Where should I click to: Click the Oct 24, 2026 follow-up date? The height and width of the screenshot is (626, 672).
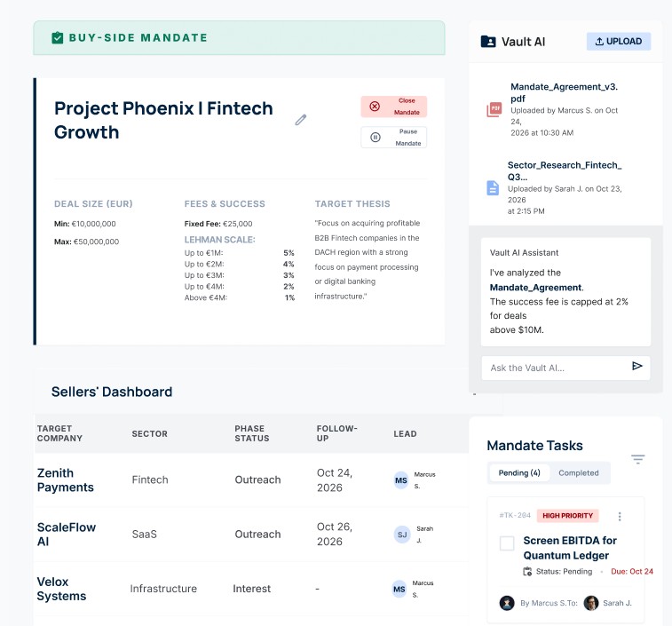pyautogui.click(x=335, y=480)
